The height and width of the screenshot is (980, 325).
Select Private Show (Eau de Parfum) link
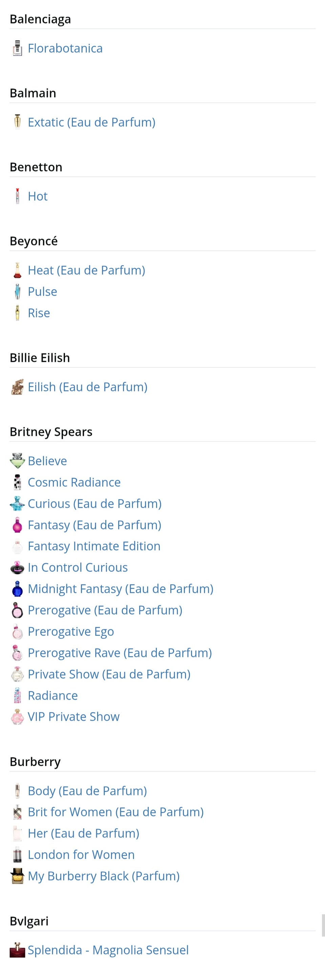coord(109,674)
